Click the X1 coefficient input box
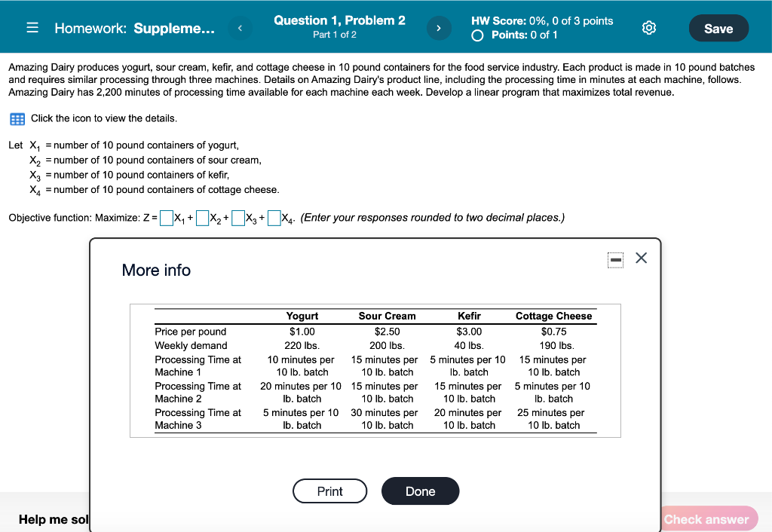The image size is (772, 532). click(x=167, y=218)
